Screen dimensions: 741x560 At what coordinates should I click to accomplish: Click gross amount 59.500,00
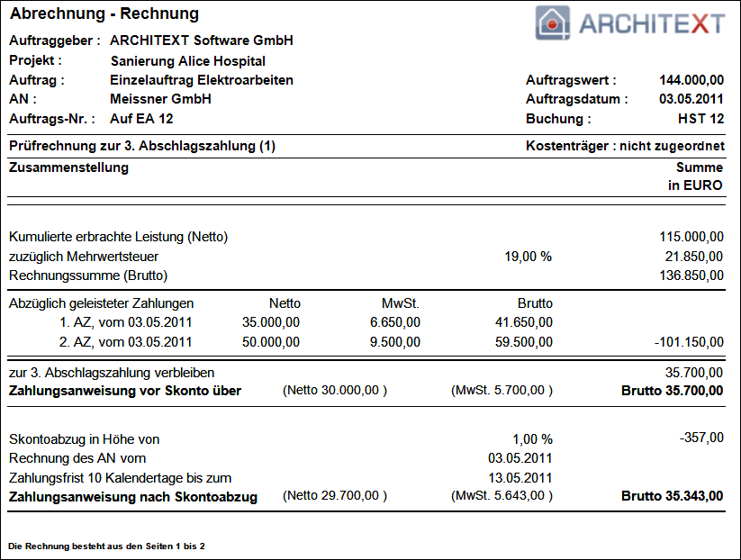524,341
